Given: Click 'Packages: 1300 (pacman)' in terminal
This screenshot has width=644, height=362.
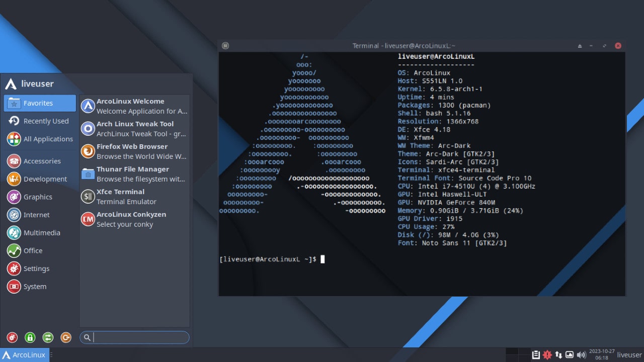Looking at the screenshot, I should tap(444, 105).
